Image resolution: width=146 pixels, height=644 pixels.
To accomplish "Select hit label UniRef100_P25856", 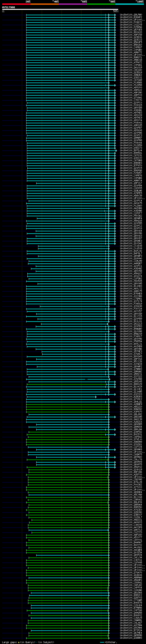I will coord(131,27).
